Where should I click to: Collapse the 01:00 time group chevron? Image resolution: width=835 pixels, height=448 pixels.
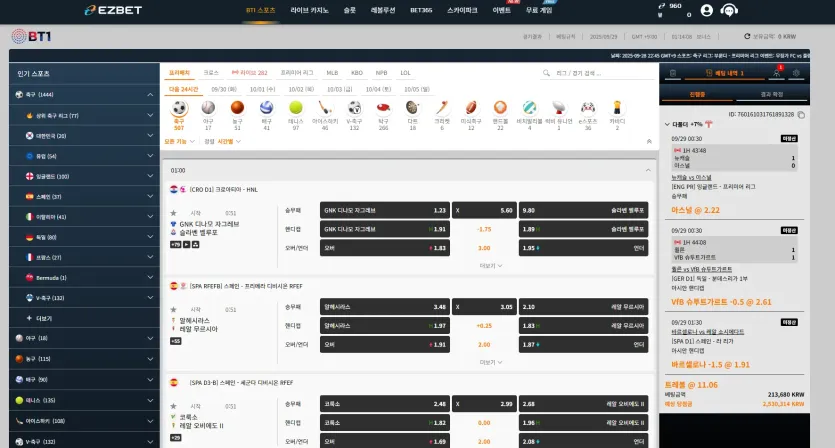(x=648, y=170)
